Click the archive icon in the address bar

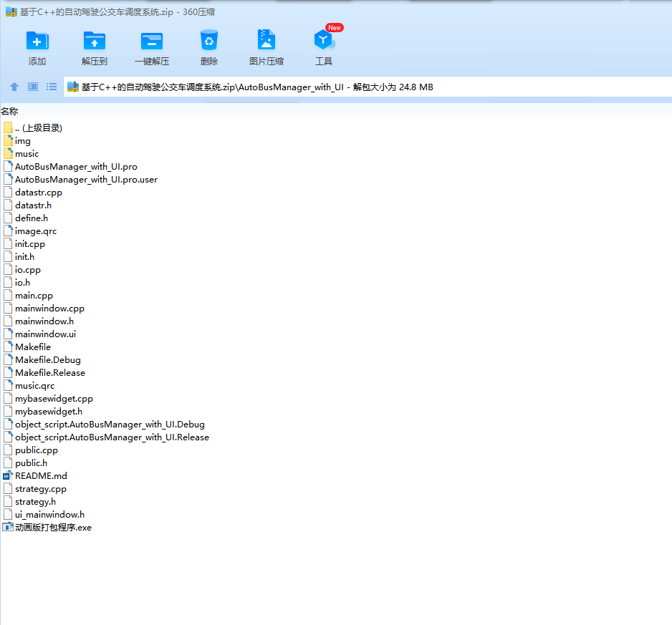[x=73, y=87]
